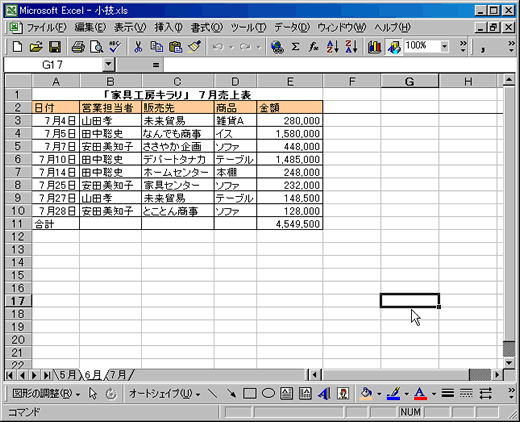520x422 pixels.
Task: Open Print Preview icon
Action: tap(97, 47)
